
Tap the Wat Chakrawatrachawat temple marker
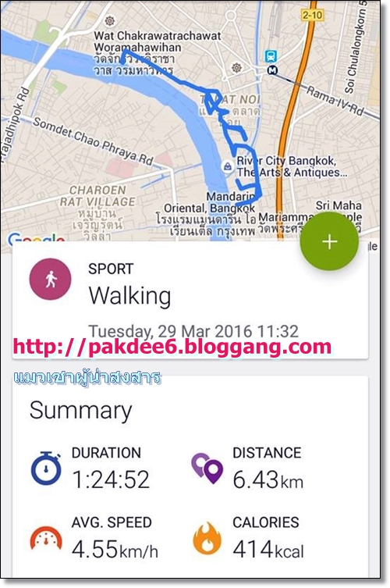point(110,20)
